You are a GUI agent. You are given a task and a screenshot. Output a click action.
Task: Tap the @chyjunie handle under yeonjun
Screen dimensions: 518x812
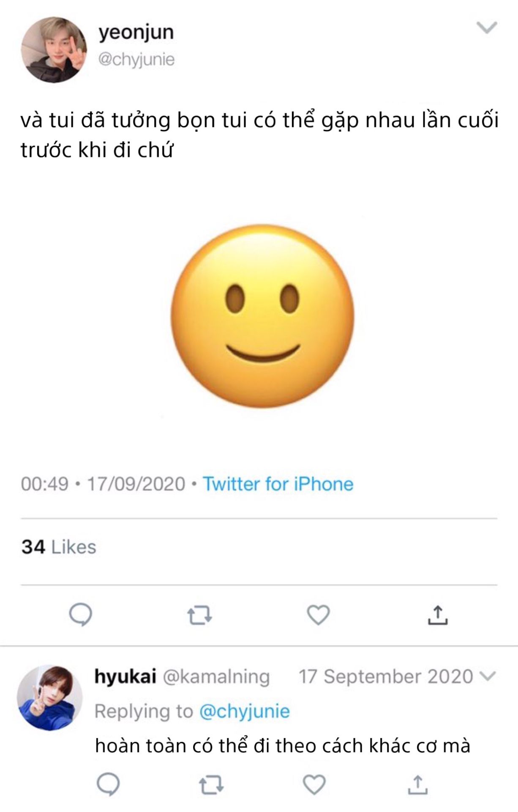pyautogui.click(x=136, y=59)
